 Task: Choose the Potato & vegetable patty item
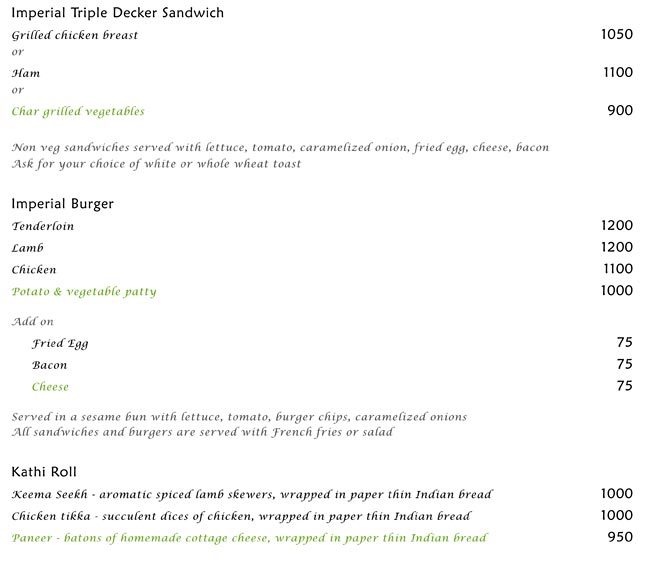(x=84, y=292)
